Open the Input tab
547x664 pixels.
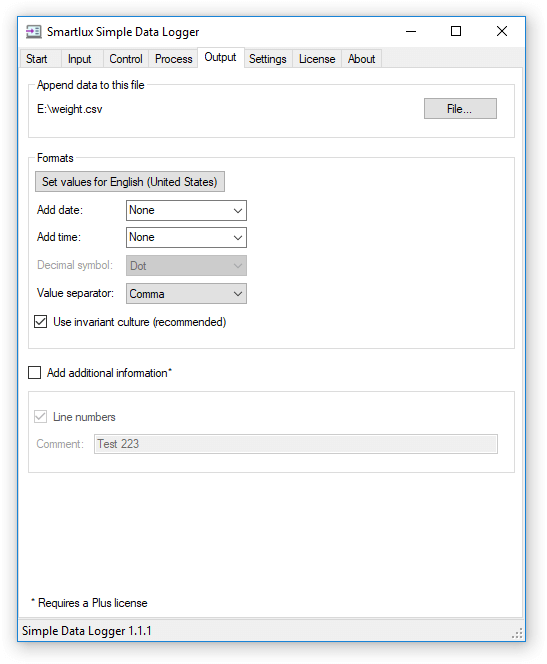pyautogui.click(x=80, y=59)
